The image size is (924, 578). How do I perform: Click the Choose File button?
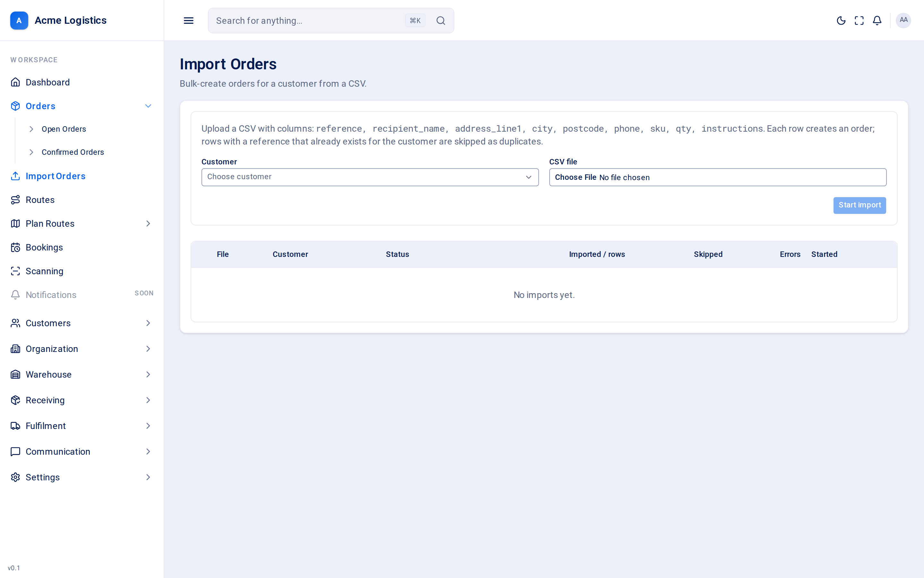[575, 177]
